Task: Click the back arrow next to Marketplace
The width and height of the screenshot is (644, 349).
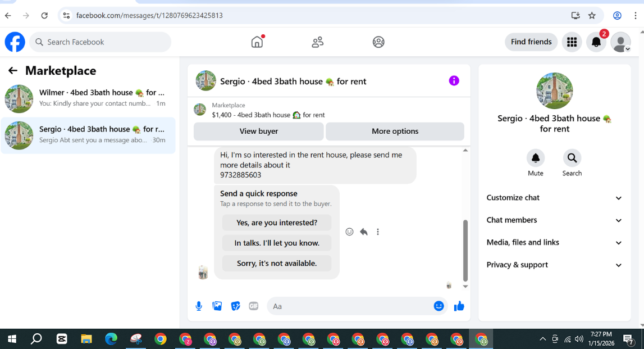Action: pyautogui.click(x=13, y=71)
